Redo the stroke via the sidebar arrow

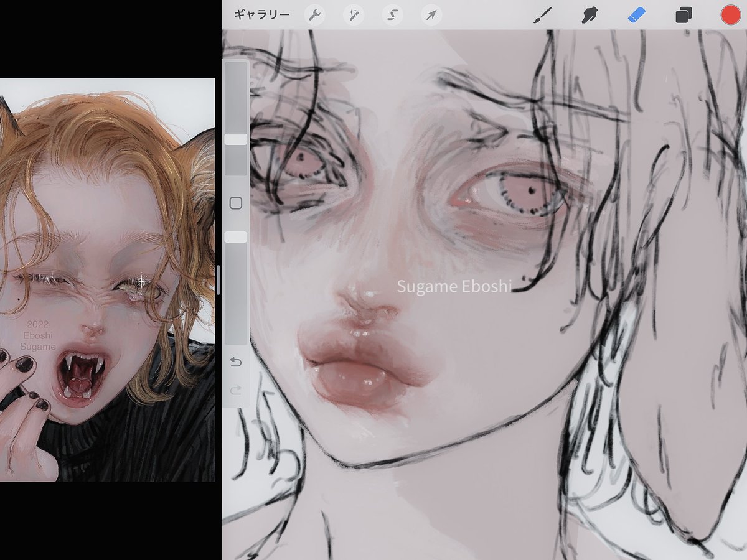click(236, 390)
